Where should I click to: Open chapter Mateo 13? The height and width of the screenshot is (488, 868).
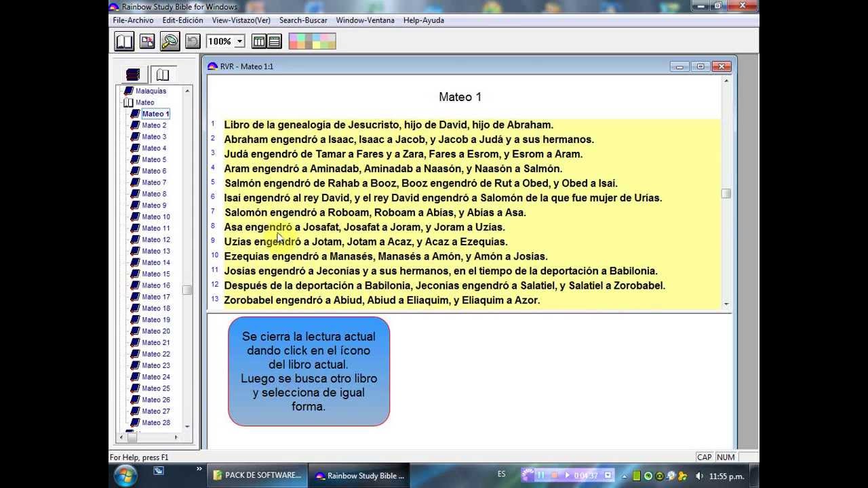(x=156, y=251)
